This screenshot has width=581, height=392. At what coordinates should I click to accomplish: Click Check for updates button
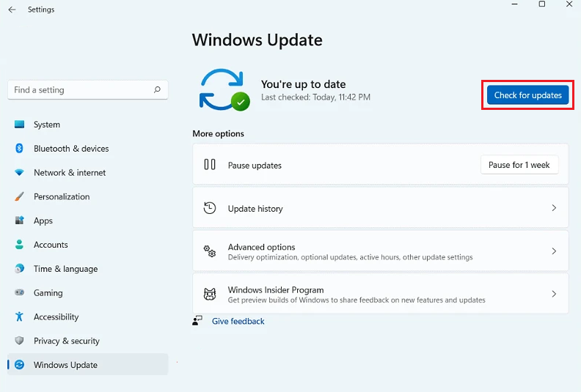point(527,95)
